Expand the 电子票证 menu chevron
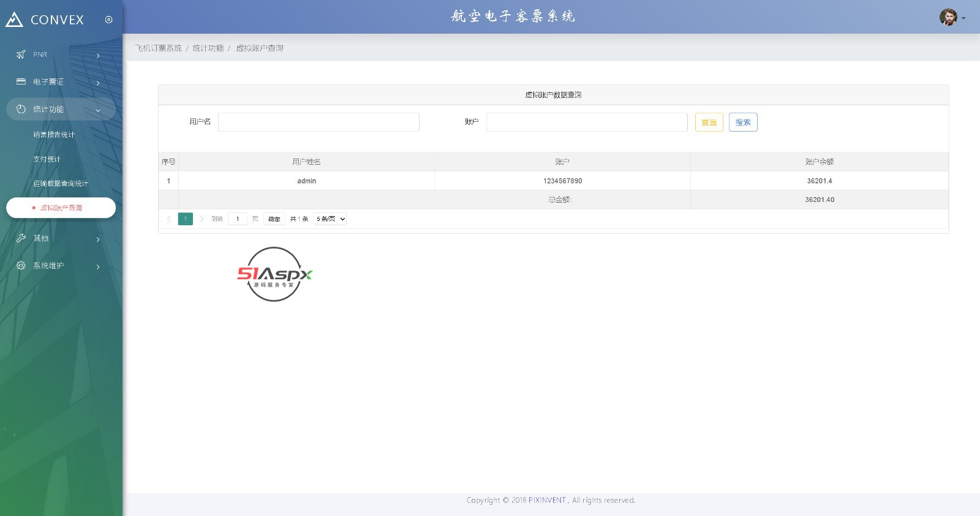This screenshot has width=980, height=516. (98, 83)
